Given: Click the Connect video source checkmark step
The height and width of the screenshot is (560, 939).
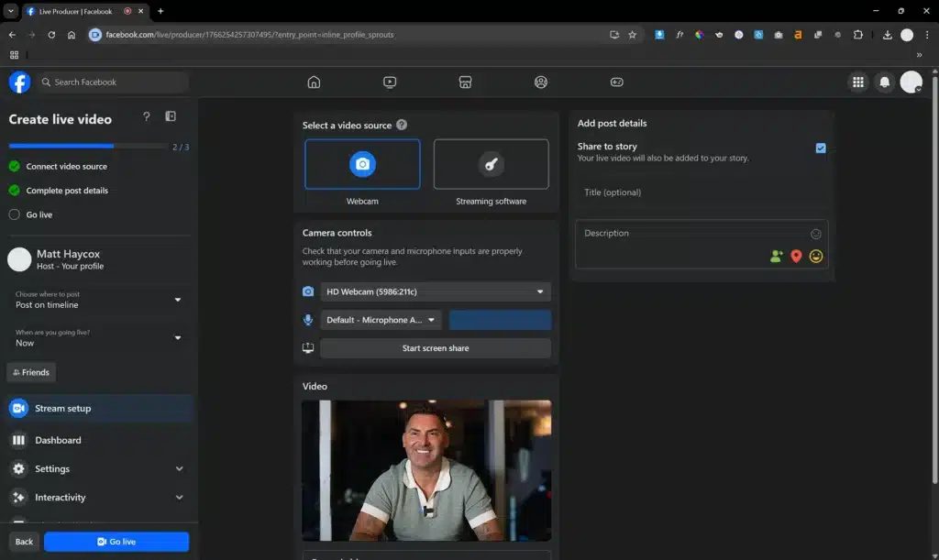Looking at the screenshot, I should 15,166.
